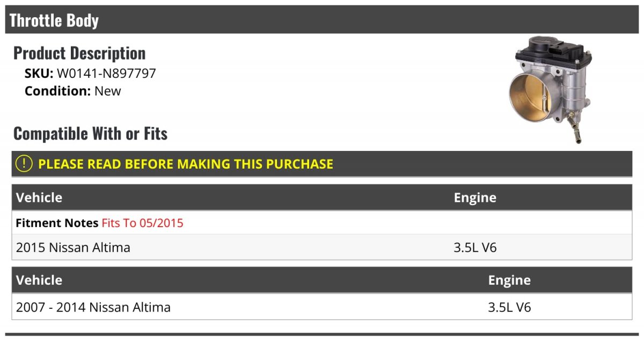The image size is (644, 341).
Task: Click the exclamation warning icon
Action: point(24,164)
